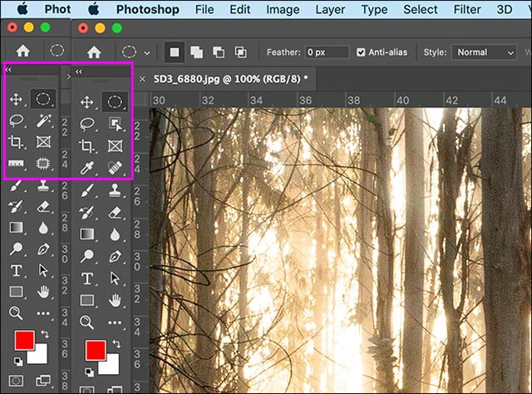Close the 5D3_6880.jpg document tab
The width and height of the screenshot is (532, 394).
click(142, 79)
